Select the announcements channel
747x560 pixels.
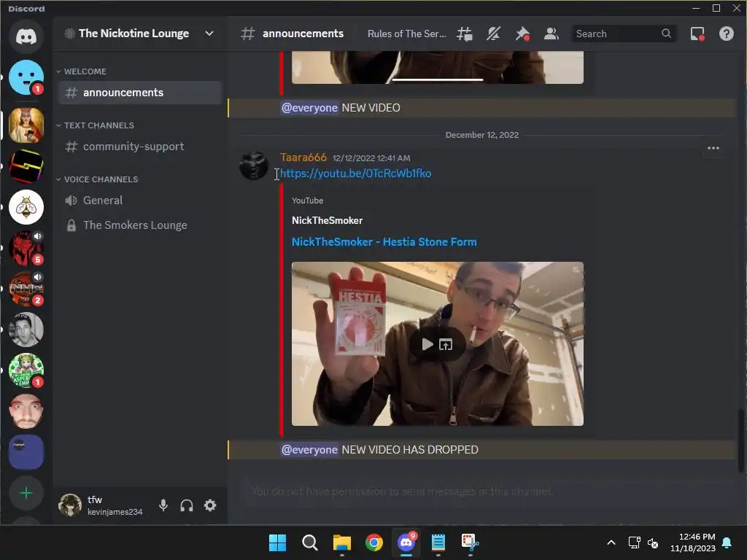coord(140,93)
